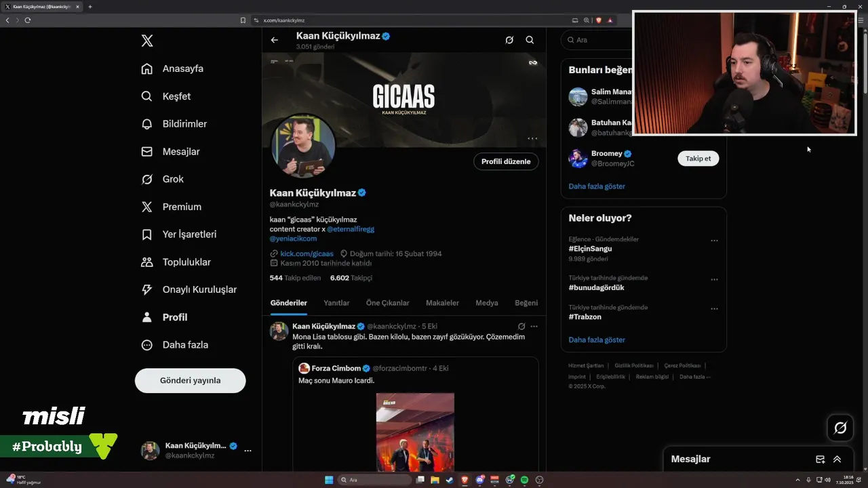Image resolution: width=868 pixels, height=488 pixels.
Task: Open Gizlilik Politikası footer link
Action: (x=634, y=365)
